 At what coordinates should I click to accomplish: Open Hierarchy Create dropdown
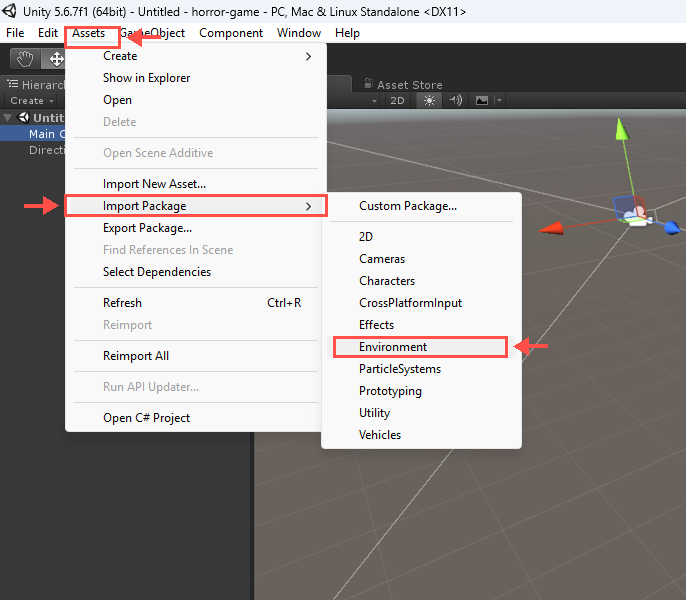[x=32, y=101]
